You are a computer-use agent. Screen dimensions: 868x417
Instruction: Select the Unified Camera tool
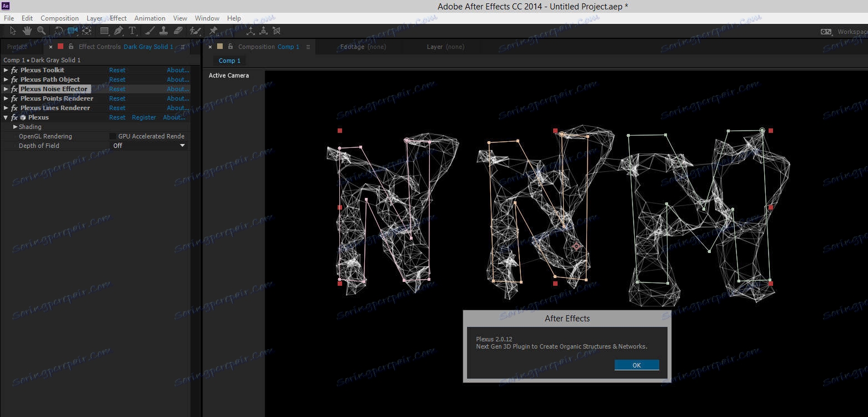(73, 31)
